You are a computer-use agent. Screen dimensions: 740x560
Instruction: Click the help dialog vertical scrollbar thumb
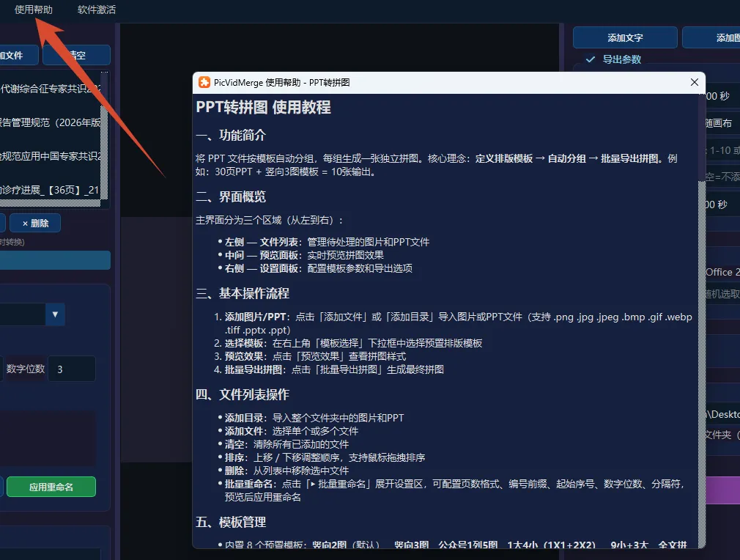coord(702,137)
